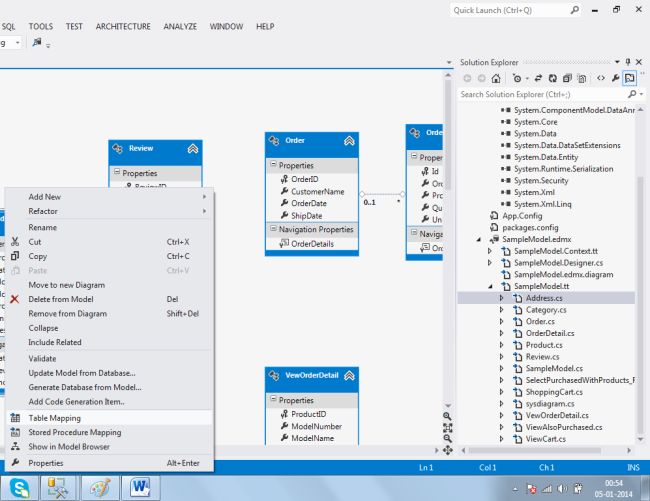Screen dimensions: 650x501
Task: Click the diagram Zoom In icon
Action: pos(447,416)
